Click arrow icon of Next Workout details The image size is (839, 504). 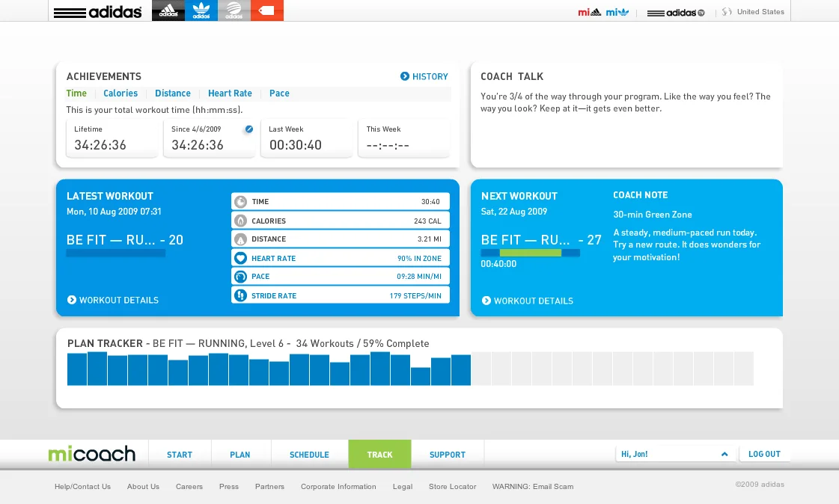pyautogui.click(x=486, y=301)
